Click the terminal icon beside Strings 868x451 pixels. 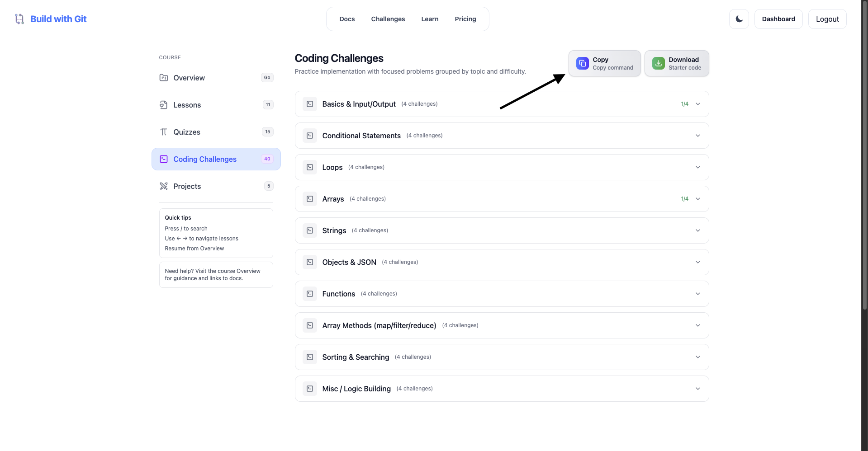[309, 230]
